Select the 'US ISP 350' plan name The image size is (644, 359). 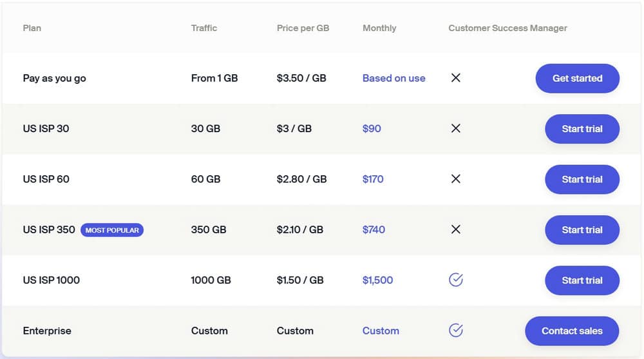49,229
